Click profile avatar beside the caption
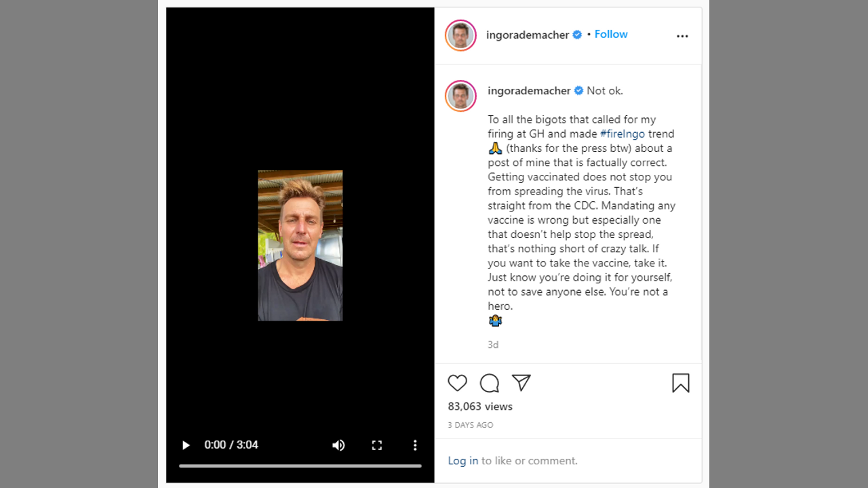 click(x=460, y=96)
